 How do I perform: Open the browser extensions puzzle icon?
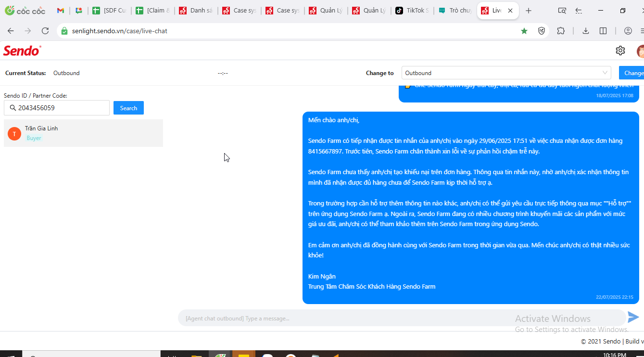561,31
